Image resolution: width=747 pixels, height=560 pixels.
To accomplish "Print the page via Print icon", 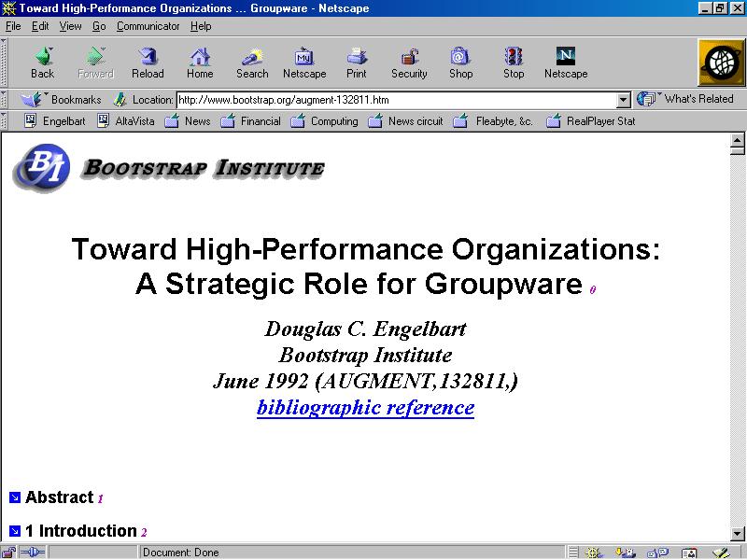I will click(x=357, y=63).
